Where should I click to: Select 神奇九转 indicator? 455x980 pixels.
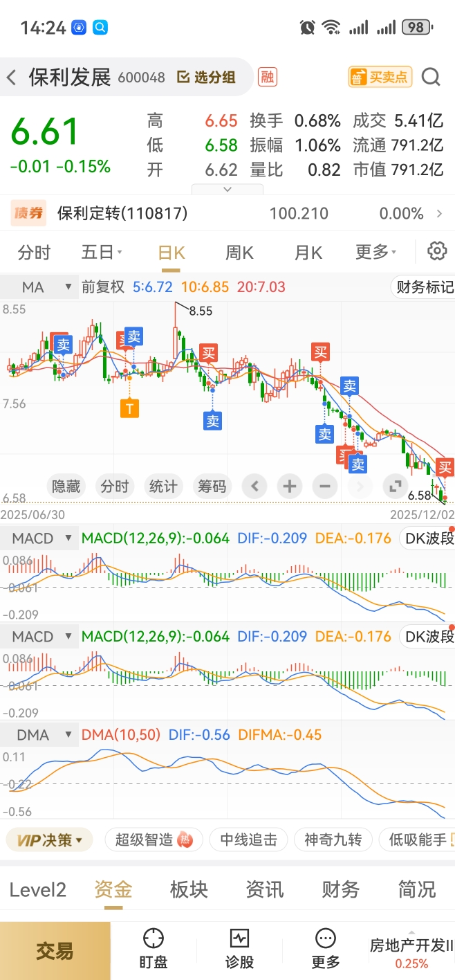click(333, 840)
